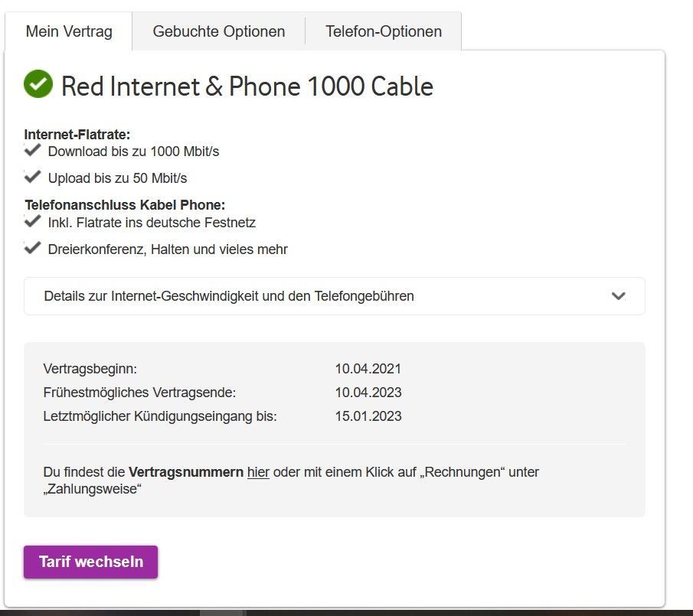Click the checkmark beside Dreierkonferenz, Halten
The width and height of the screenshot is (693, 616).
32,248
